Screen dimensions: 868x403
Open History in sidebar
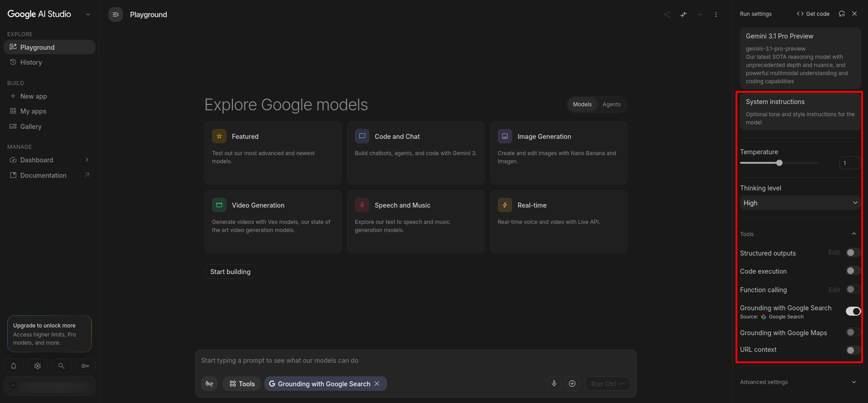click(50, 62)
